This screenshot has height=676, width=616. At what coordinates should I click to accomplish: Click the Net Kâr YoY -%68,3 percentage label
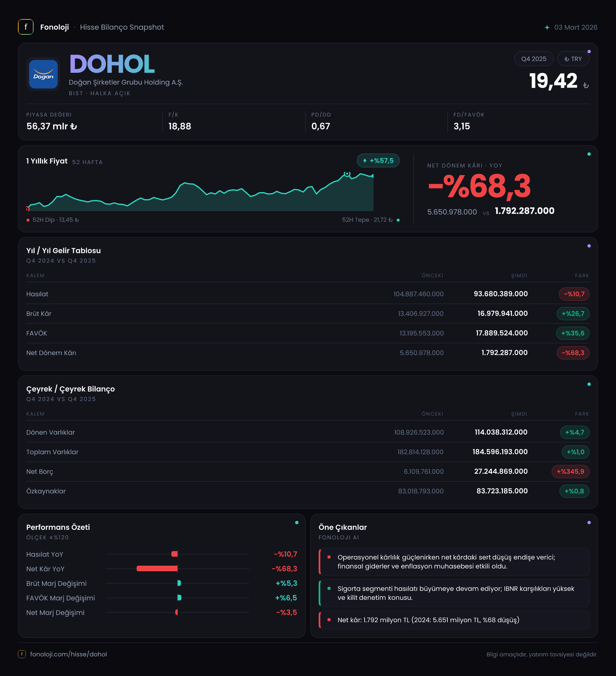pos(284,569)
